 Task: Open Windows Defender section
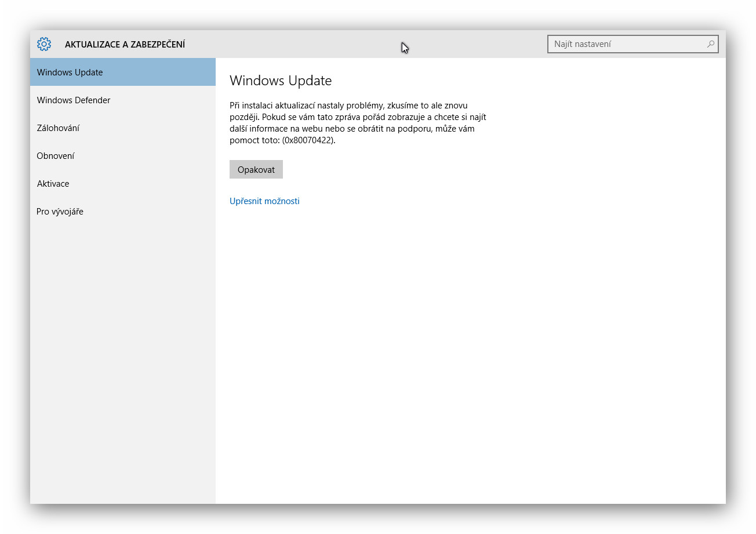[x=123, y=100]
